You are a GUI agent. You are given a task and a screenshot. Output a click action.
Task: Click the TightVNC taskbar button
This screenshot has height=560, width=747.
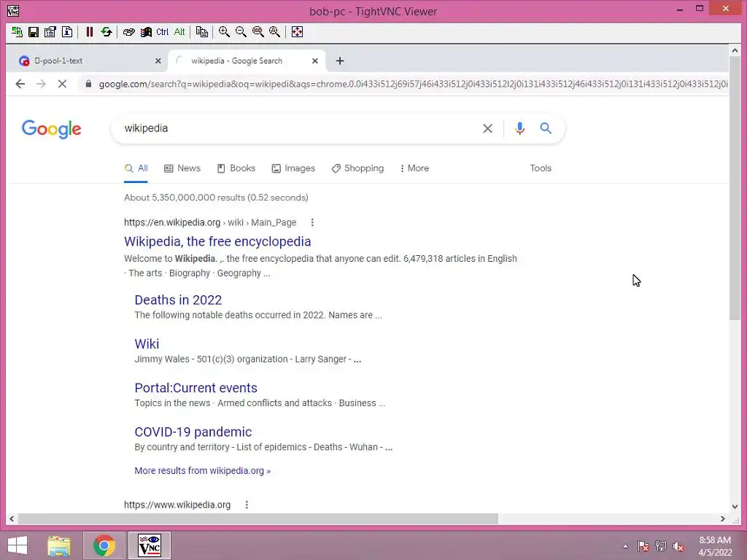(149, 545)
